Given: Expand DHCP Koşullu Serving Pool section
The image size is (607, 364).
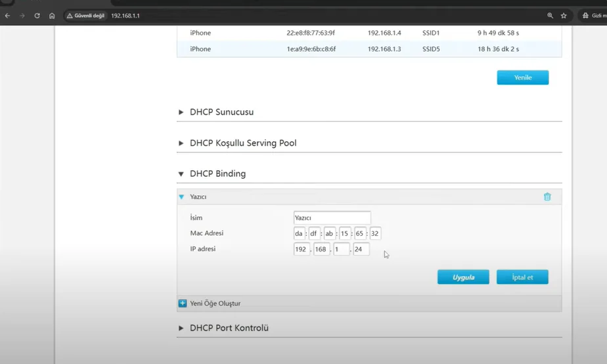Looking at the screenshot, I should (x=242, y=143).
